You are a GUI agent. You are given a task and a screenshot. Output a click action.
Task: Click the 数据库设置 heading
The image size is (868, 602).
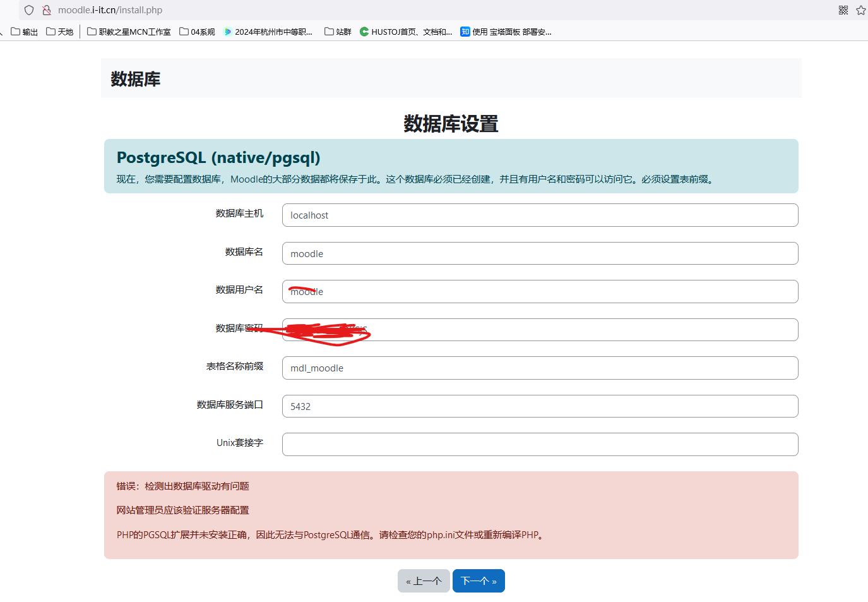click(x=451, y=124)
